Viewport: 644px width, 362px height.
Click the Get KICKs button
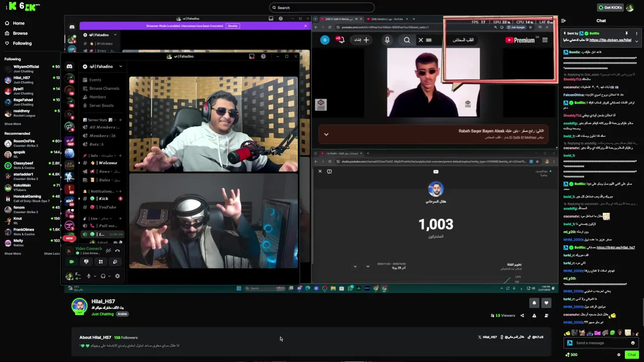(x=609, y=8)
